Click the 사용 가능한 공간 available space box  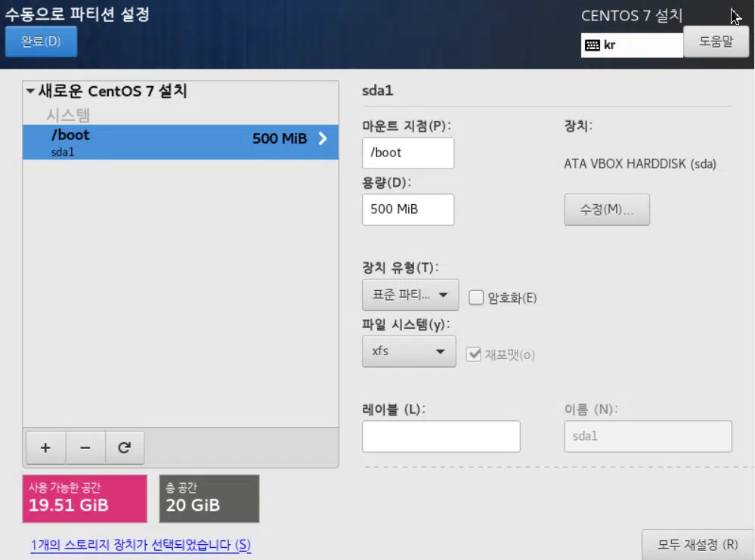point(84,498)
